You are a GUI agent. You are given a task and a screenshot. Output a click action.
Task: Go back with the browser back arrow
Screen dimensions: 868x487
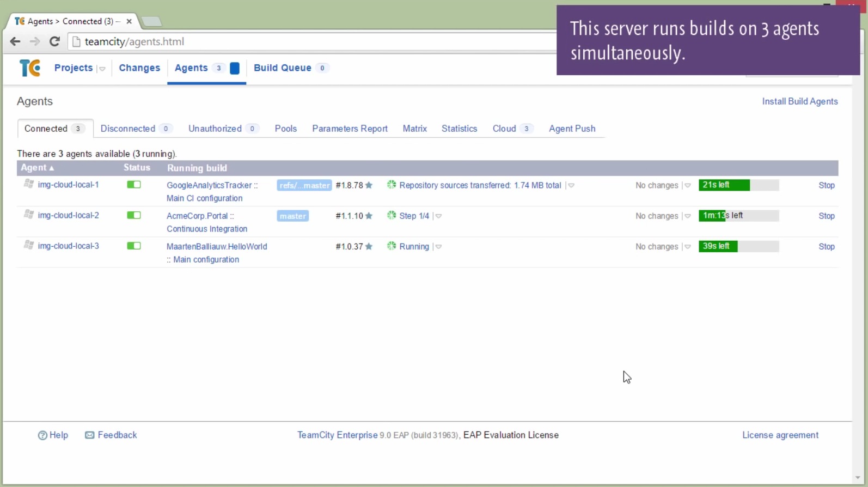click(x=15, y=41)
